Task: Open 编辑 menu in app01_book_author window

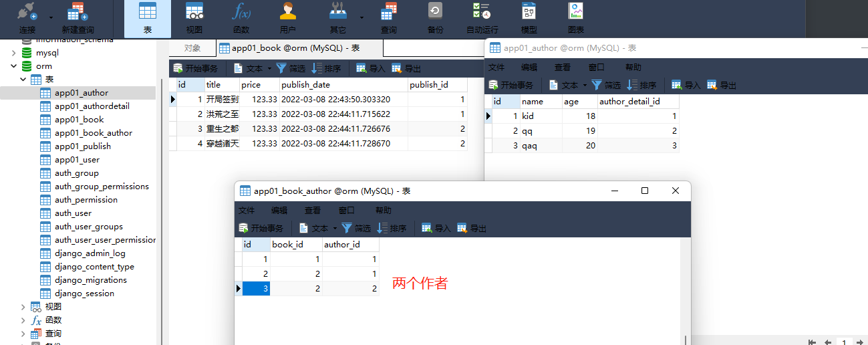Action: coord(279,210)
